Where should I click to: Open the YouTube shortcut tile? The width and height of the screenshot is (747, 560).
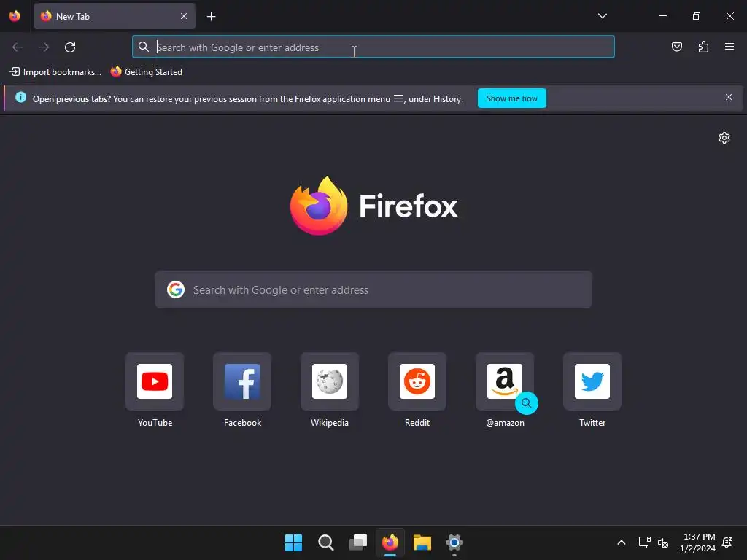pyautogui.click(x=155, y=381)
